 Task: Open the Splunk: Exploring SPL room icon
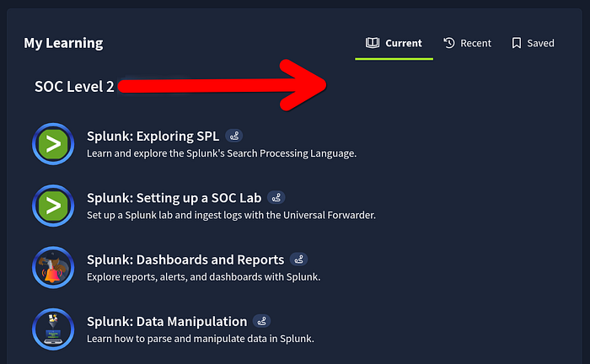(53, 144)
